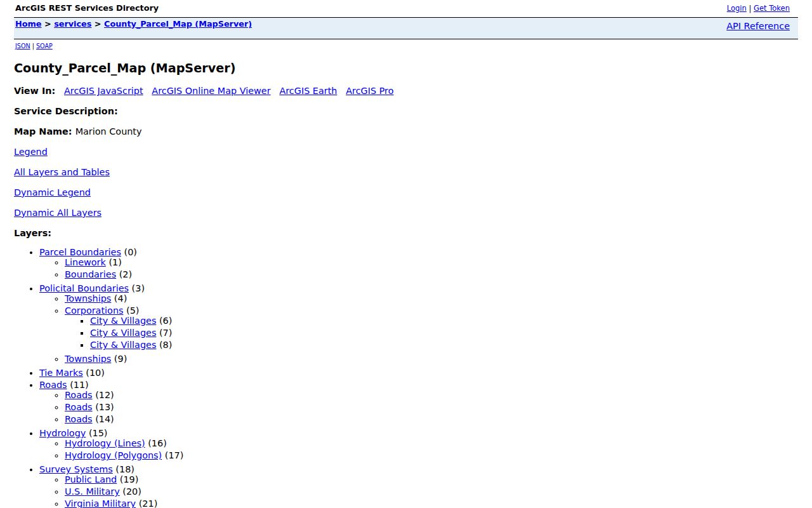Open the Hydrology (Polygons) layer (17)

coord(113,455)
